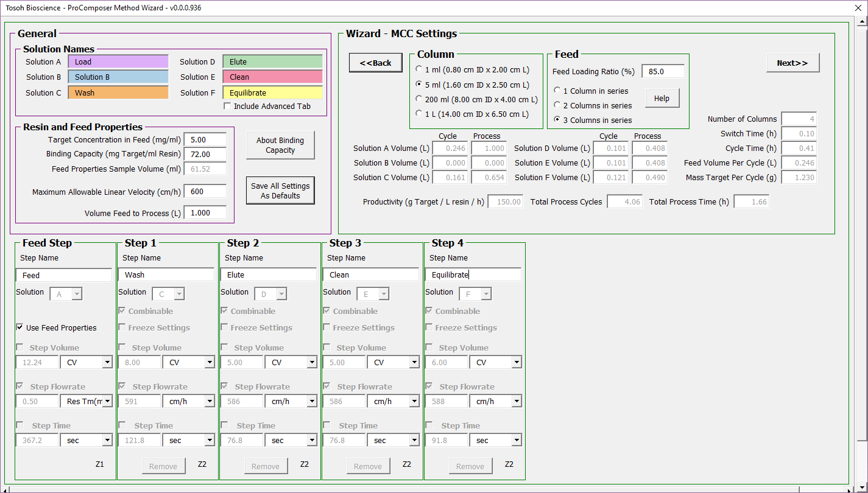Open Step 2 time sec dropdown
The height and width of the screenshot is (493, 868).
pos(312,440)
